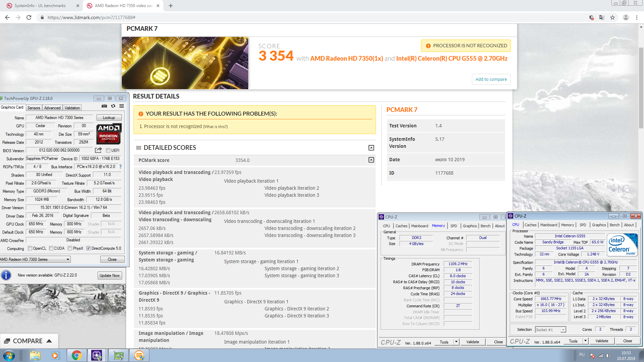Image resolution: width=644 pixels, height=362 pixels.
Task: Open a new browser tab
Action: [171, 6]
